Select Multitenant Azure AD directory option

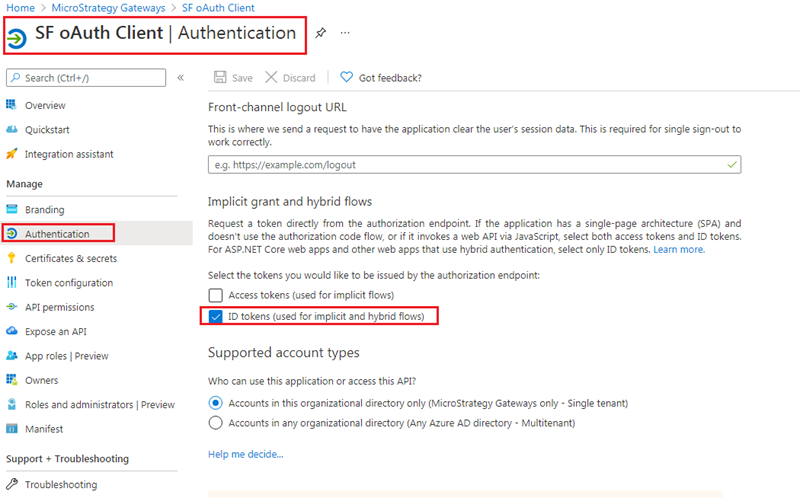click(215, 423)
